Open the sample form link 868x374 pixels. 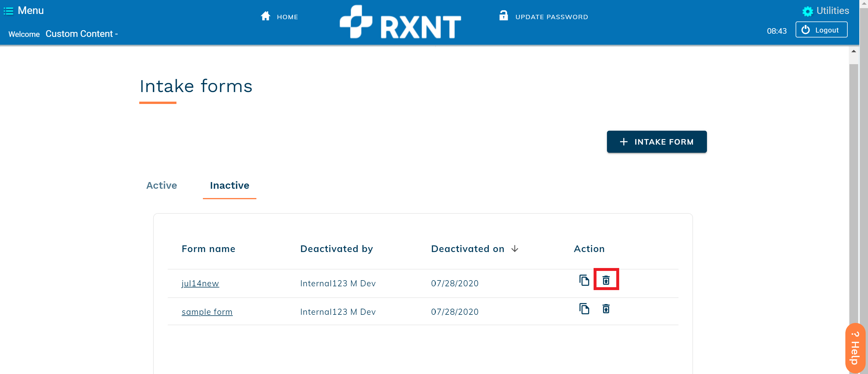(x=207, y=312)
